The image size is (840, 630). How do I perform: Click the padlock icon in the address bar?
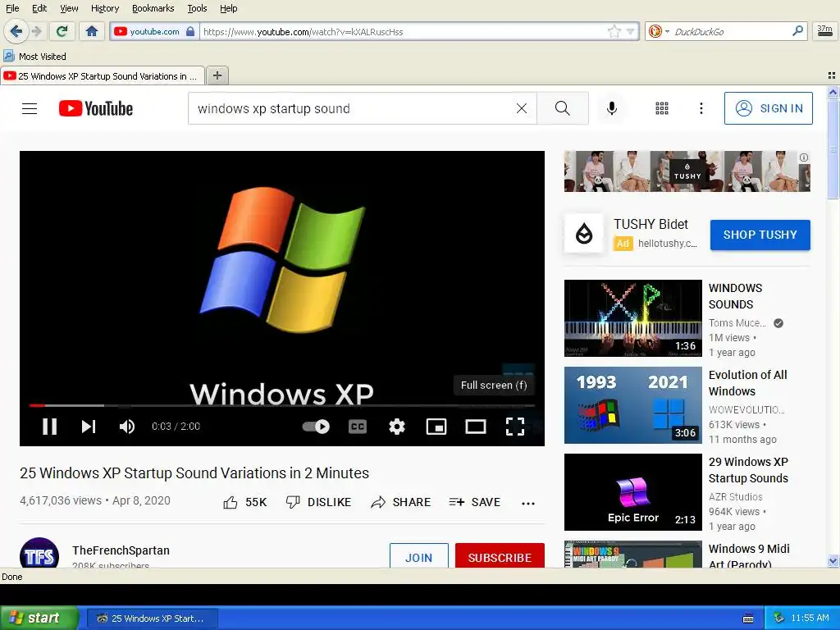(x=190, y=32)
